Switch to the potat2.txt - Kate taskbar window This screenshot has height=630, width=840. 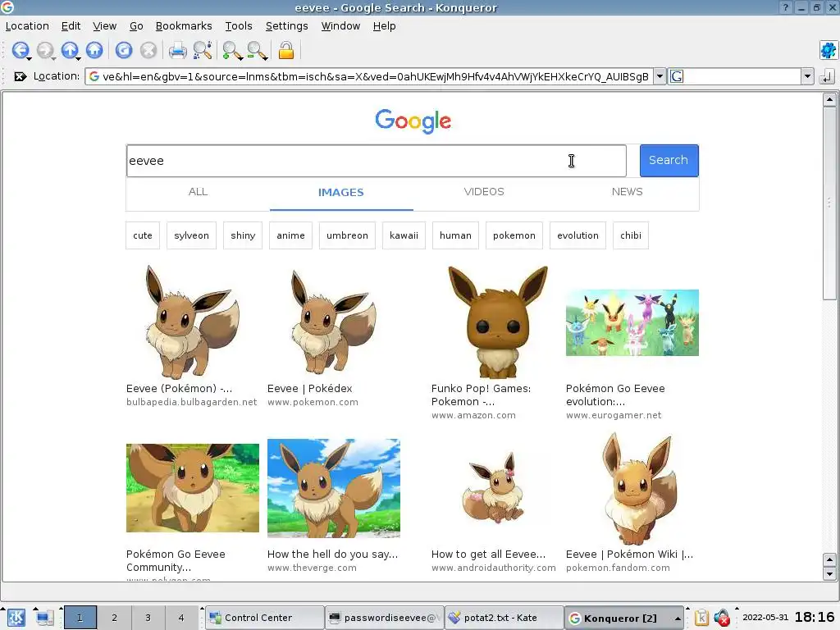click(504, 618)
